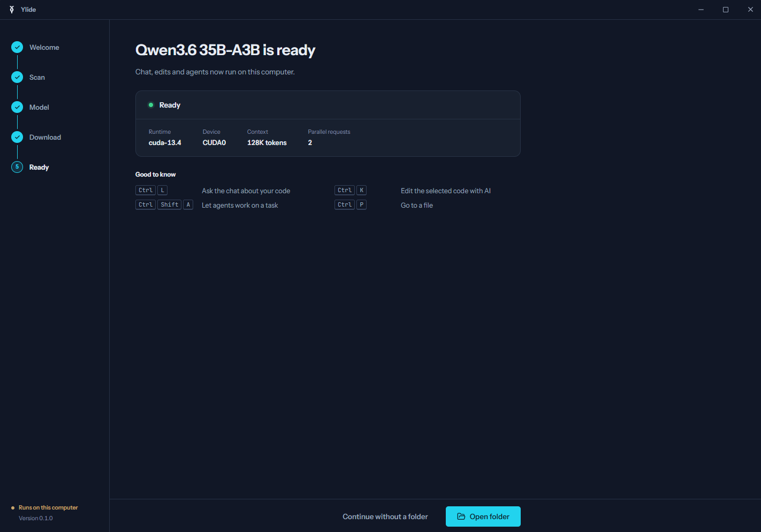The image size is (761, 532).
Task: Click the Qwen3.6 35B-A3B is ready heading
Action: [225, 50]
